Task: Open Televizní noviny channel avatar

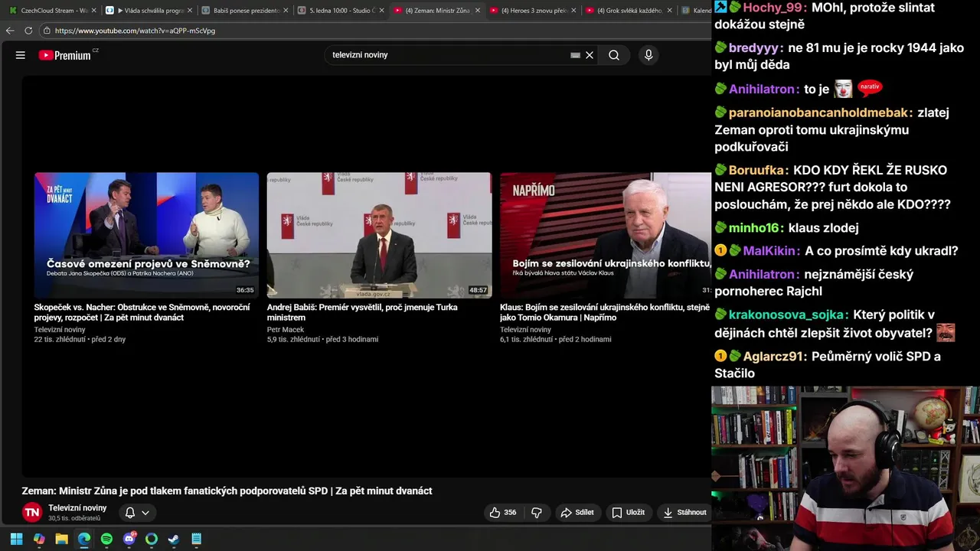Action: (x=31, y=513)
